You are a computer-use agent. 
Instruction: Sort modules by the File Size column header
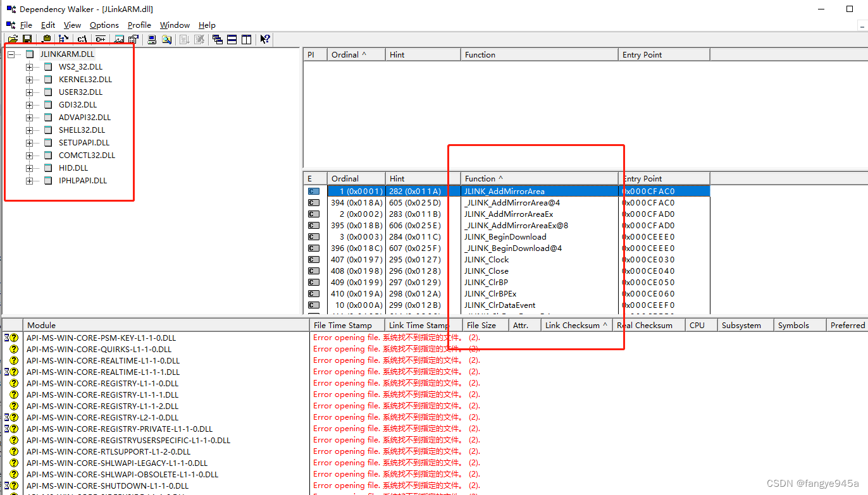click(x=485, y=325)
